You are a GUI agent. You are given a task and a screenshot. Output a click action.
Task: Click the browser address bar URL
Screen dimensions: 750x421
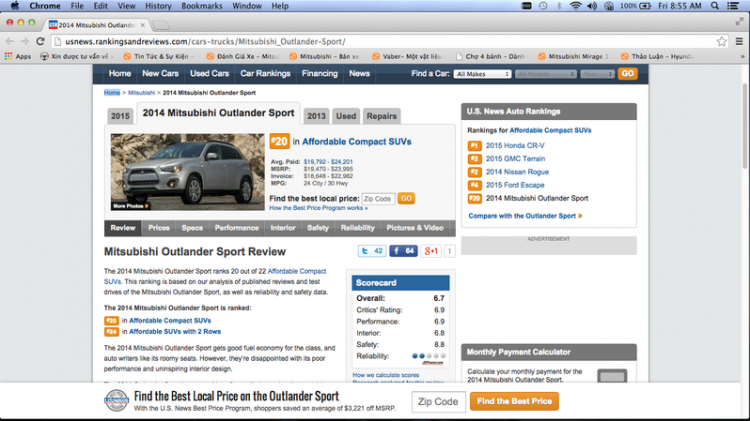(205, 42)
